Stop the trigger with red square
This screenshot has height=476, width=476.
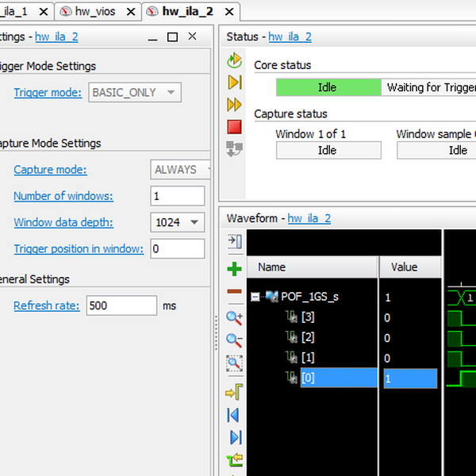pyautogui.click(x=234, y=126)
